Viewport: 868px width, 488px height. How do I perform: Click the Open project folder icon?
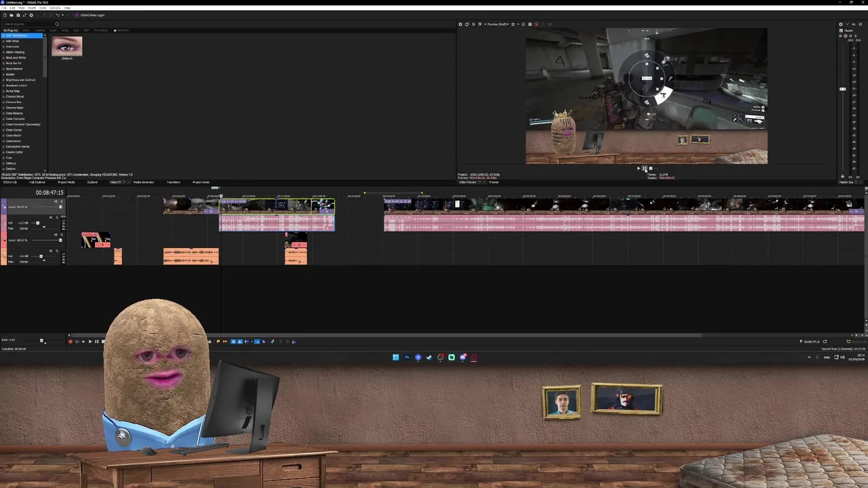(12, 15)
